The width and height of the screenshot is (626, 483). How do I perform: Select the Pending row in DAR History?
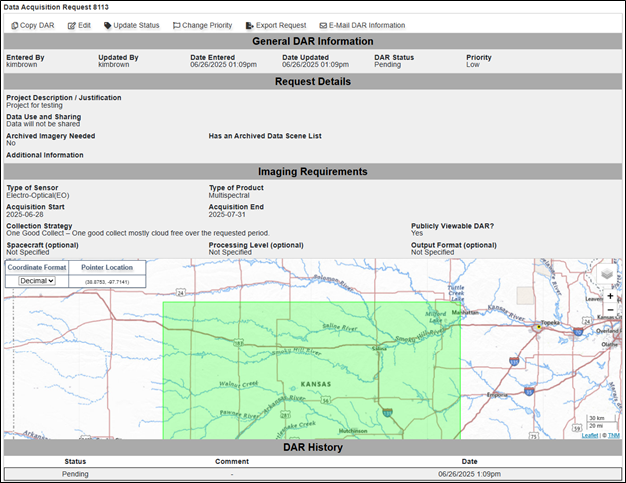click(313, 474)
